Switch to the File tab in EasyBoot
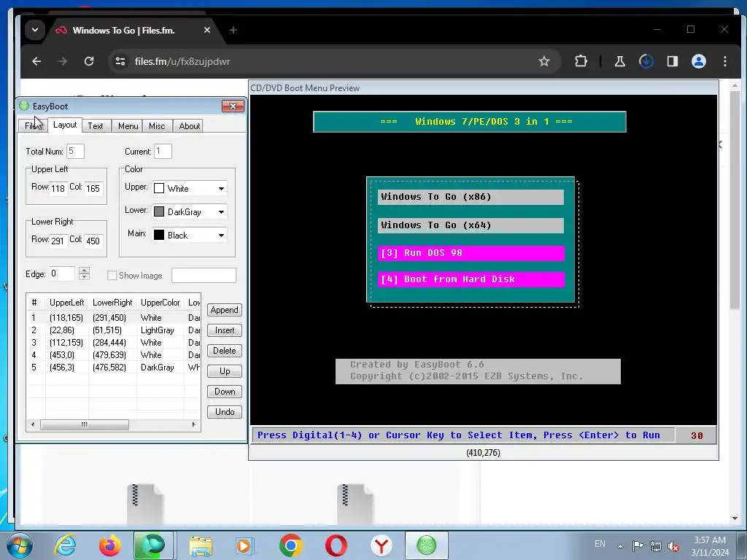This screenshot has height=560, width=747. pos(33,125)
